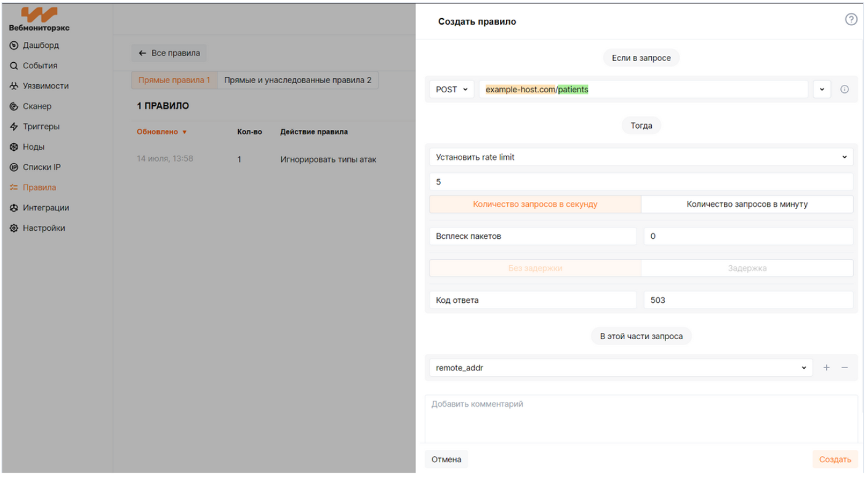The width and height of the screenshot is (868, 477).
Task: Click the help question mark icon
Action: pyautogui.click(x=851, y=20)
